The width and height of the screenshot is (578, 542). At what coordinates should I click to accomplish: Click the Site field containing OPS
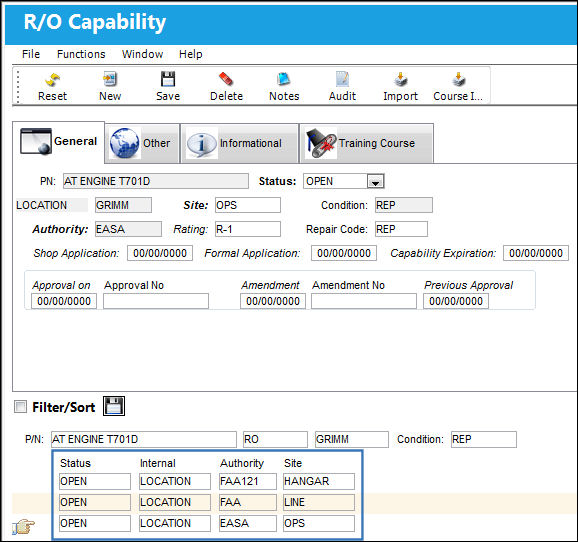[x=248, y=205]
